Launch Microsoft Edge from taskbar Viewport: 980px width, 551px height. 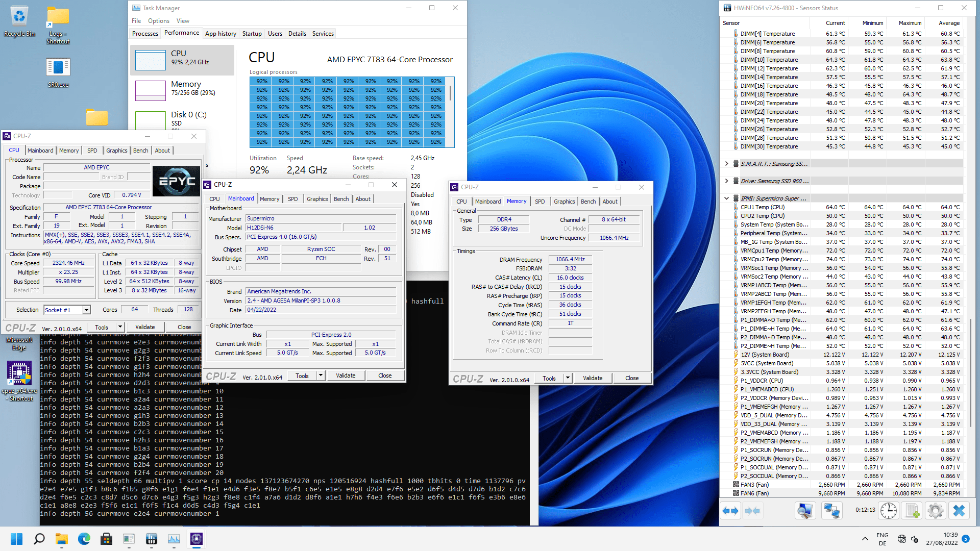[x=84, y=539]
